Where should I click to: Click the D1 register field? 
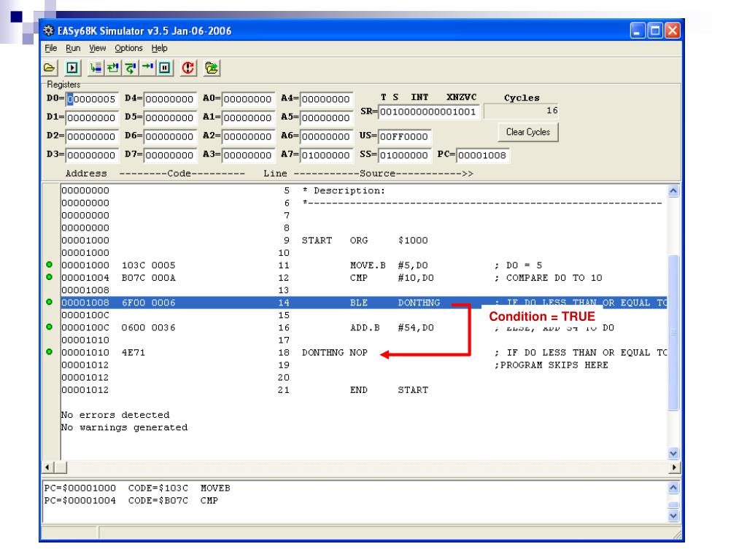(91, 117)
